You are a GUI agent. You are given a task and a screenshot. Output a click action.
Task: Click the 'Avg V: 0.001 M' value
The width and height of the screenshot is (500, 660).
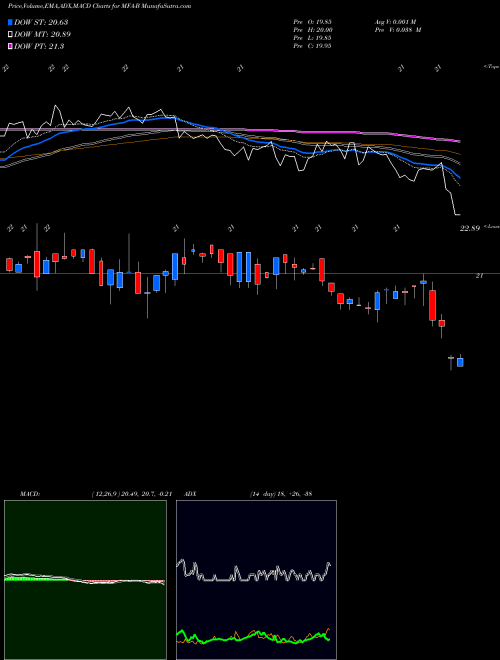click(395, 21)
